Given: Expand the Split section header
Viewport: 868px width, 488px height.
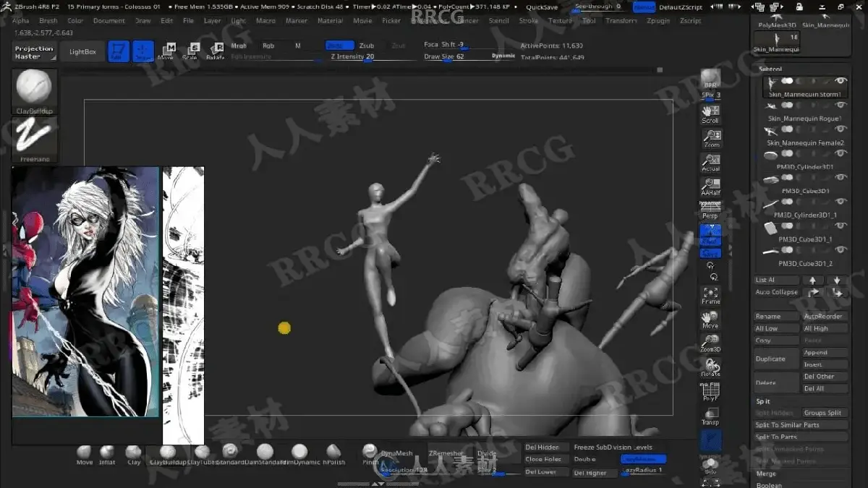Looking at the screenshot, I should [763, 401].
